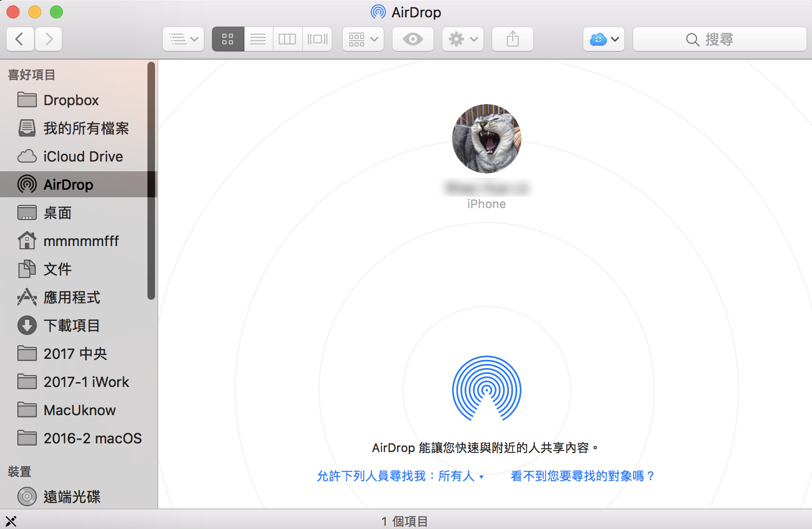This screenshot has height=529, width=812.
Task: Expand the item arrangement dropdown
Action: [363, 39]
